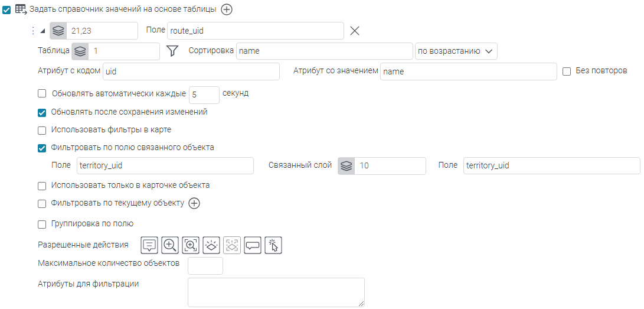Click the Атрибуты для фильтрации text area
Screen dimensions: 644x309
[276, 292]
